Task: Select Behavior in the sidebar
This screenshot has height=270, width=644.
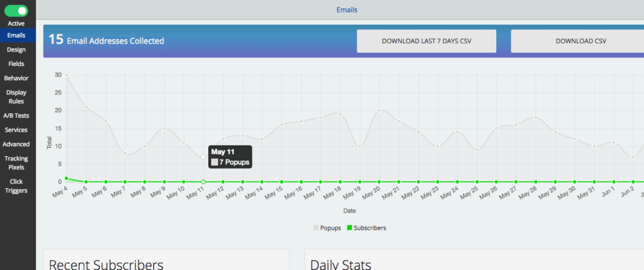Action: (16, 78)
